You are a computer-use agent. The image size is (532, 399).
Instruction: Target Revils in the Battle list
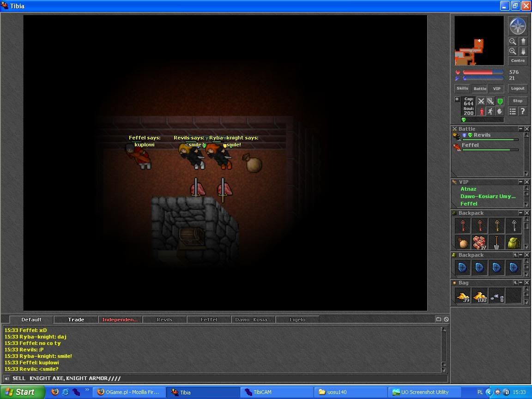[485, 136]
